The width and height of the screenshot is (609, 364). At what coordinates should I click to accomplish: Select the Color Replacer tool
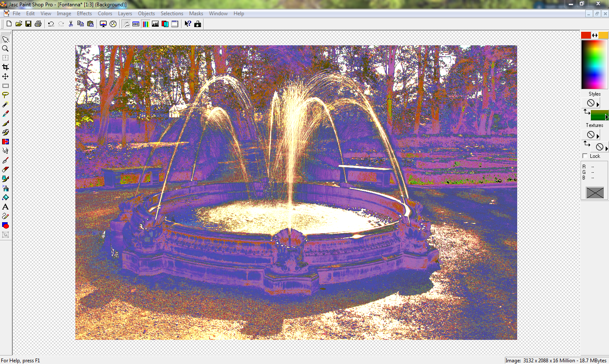6,142
